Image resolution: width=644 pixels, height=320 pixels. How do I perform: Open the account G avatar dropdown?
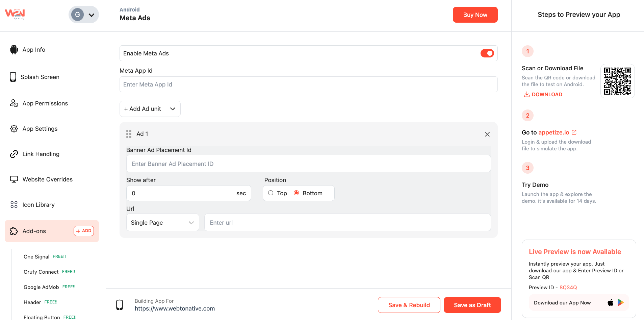tap(84, 15)
